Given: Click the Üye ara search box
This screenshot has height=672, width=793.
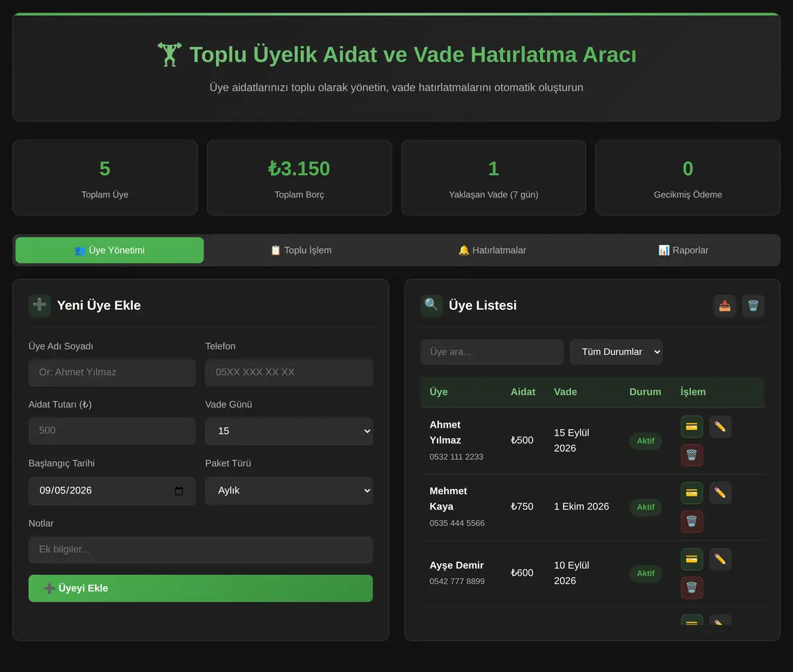Looking at the screenshot, I should [492, 352].
